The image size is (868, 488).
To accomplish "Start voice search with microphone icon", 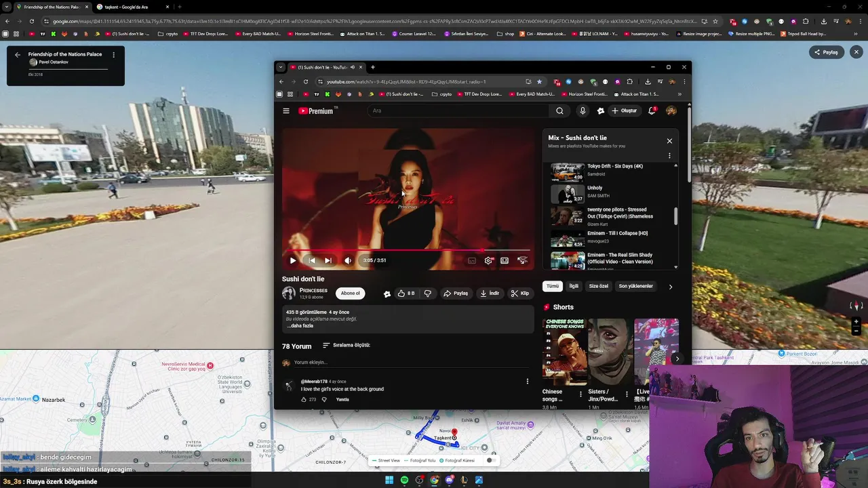I will (x=582, y=111).
